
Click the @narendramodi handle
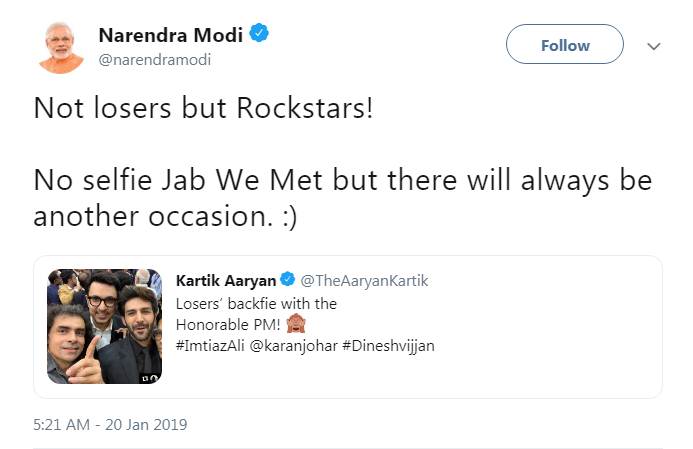pyautogui.click(x=154, y=60)
